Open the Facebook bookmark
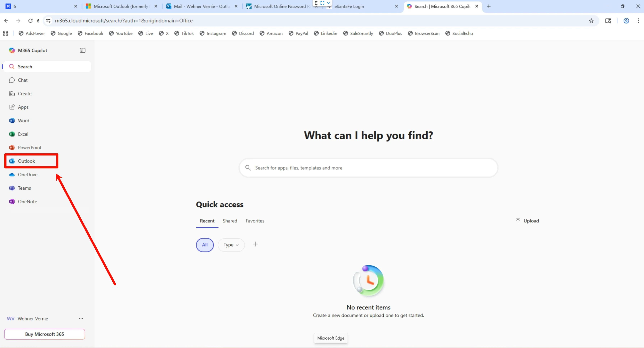Viewport: 644px width, 348px height. tap(90, 33)
